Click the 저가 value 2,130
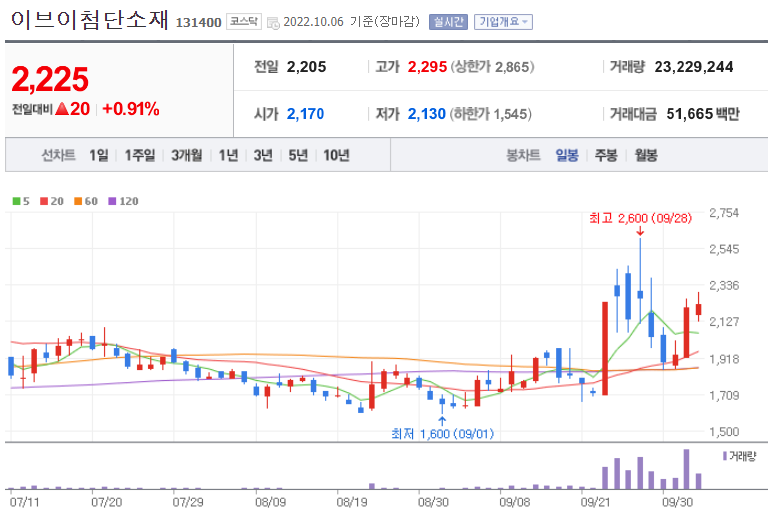The width and height of the screenshot is (768, 515). (x=427, y=114)
